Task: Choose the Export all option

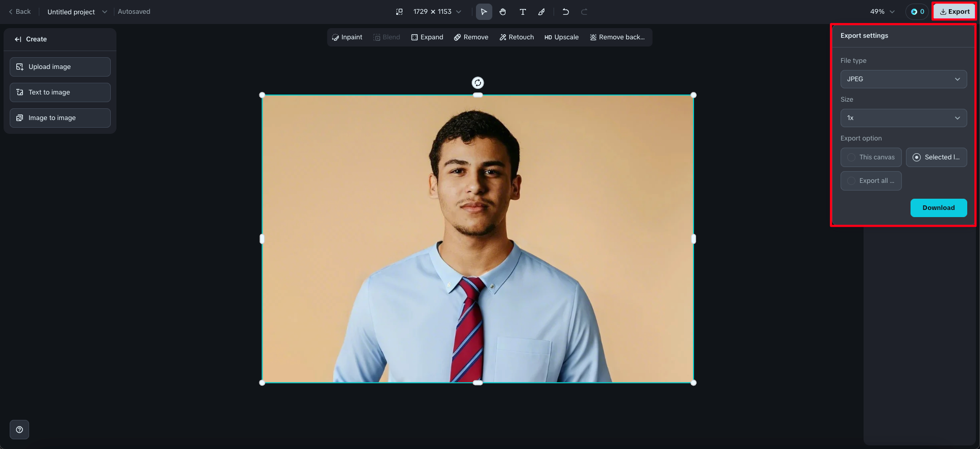Action: point(871,181)
